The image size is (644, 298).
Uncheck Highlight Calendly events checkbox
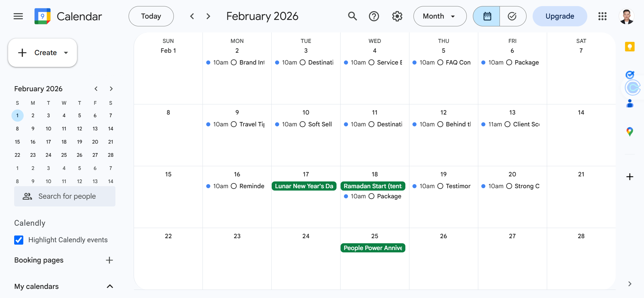(x=19, y=240)
